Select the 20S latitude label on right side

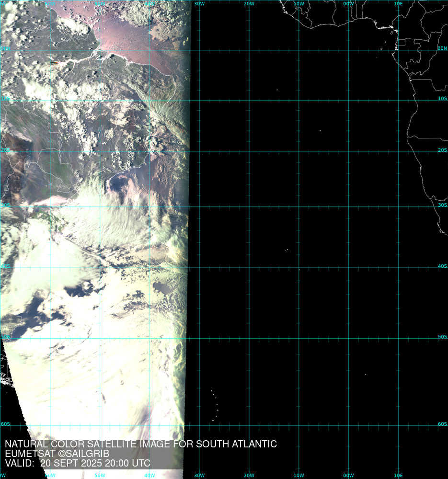tap(442, 150)
